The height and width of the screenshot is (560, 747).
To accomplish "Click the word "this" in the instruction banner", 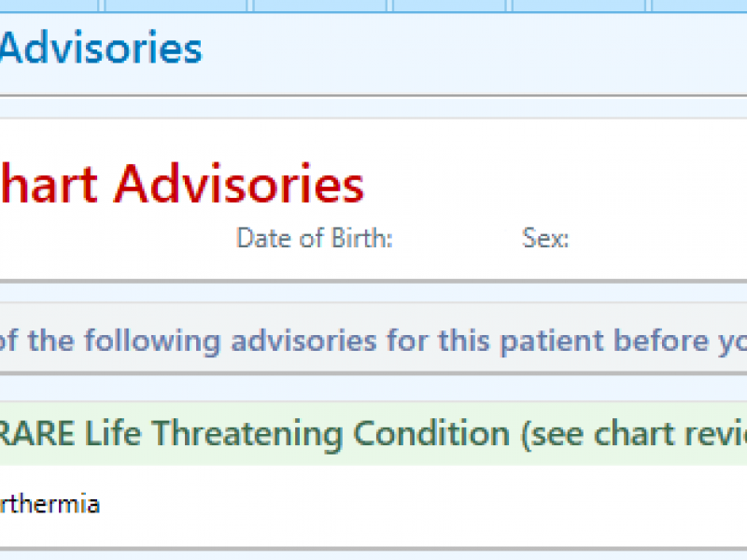I will [x=464, y=340].
